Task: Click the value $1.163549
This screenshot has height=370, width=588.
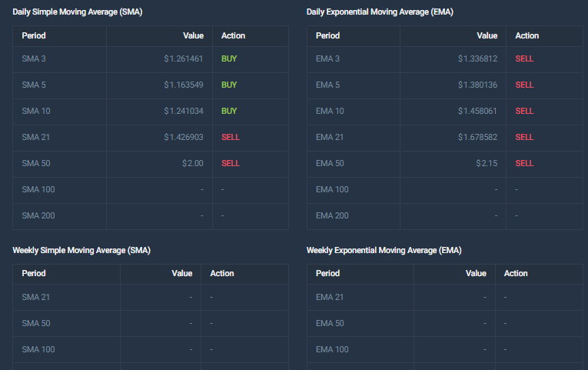Action: click(184, 85)
